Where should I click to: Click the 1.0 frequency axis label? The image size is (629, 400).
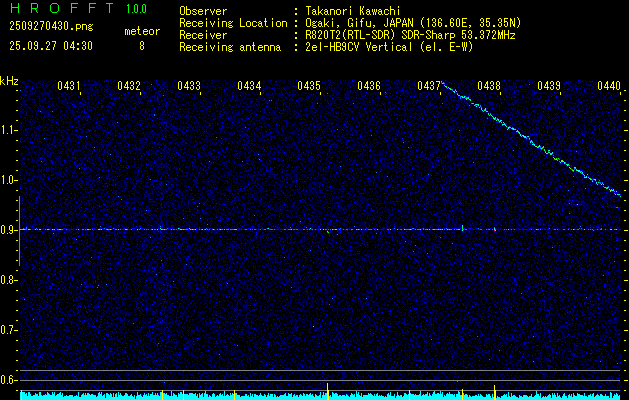8,180
